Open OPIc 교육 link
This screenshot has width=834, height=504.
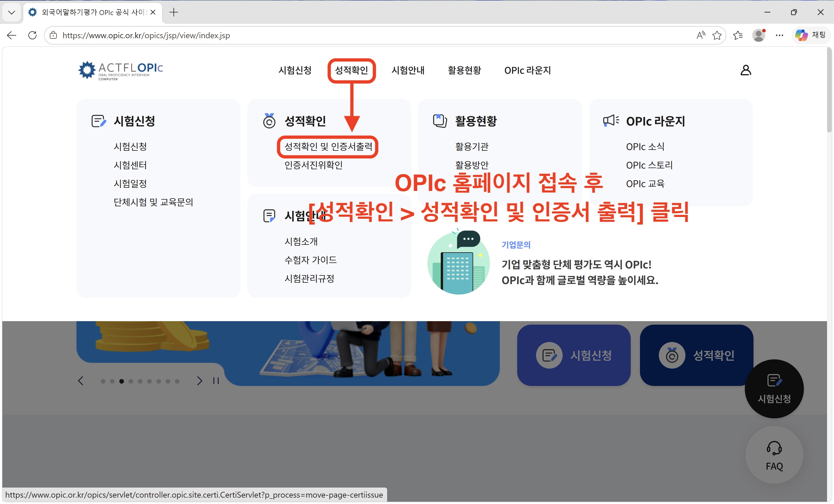coord(645,184)
